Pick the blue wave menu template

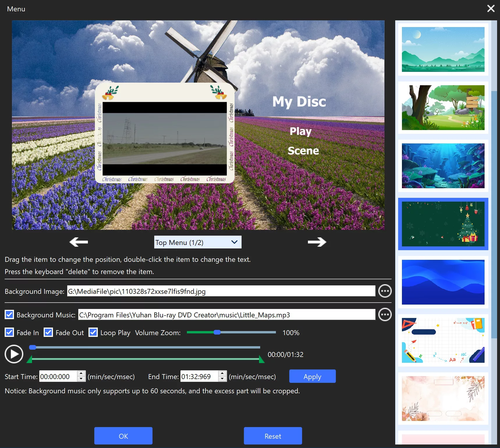click(443, 282)
